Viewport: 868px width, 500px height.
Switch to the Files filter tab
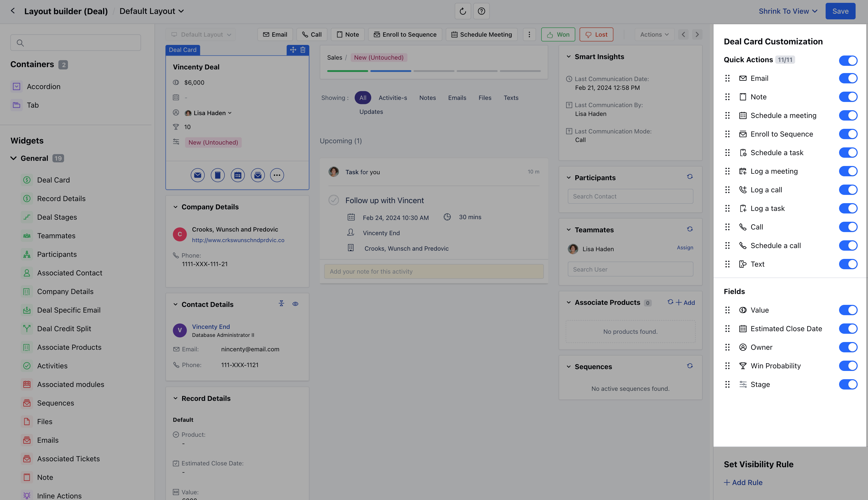[485, 98]
